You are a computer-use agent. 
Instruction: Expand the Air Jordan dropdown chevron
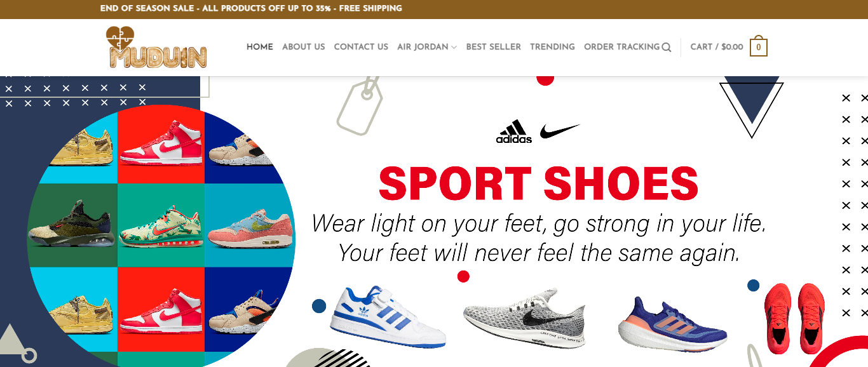[x=454, y=48]
